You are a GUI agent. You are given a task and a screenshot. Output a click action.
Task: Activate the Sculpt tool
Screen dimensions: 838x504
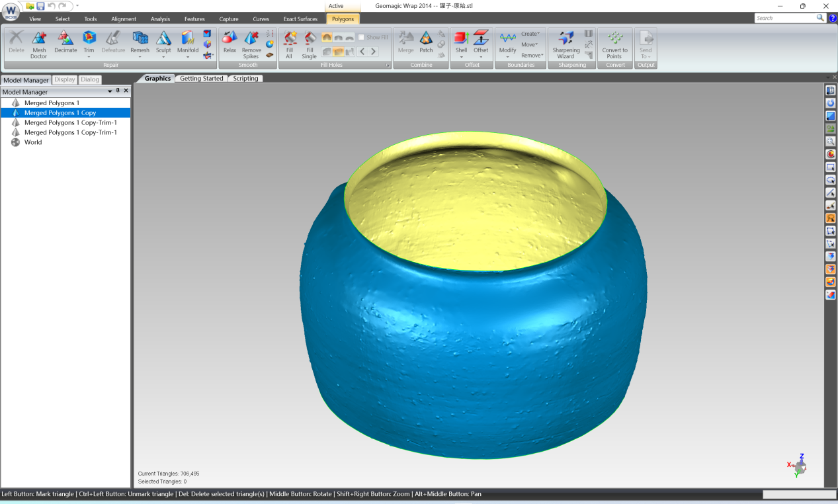point(163,44)
